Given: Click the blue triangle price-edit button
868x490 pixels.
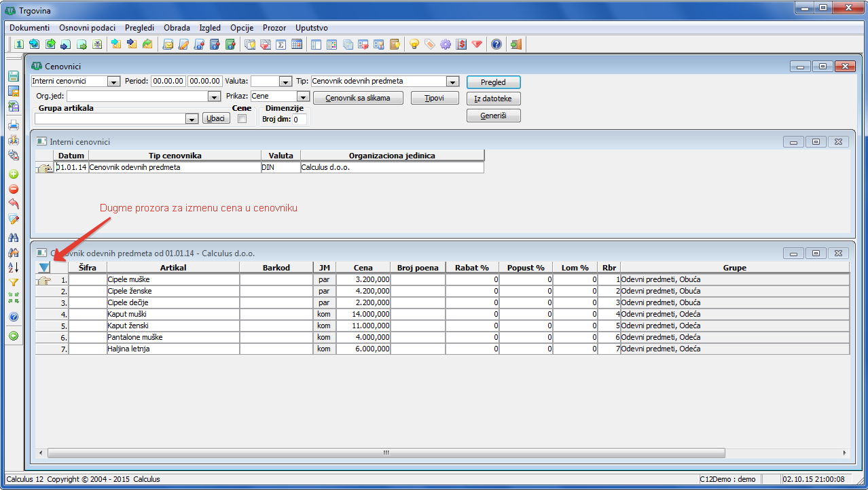Looking at the screenshot, I should coord(45,268).
